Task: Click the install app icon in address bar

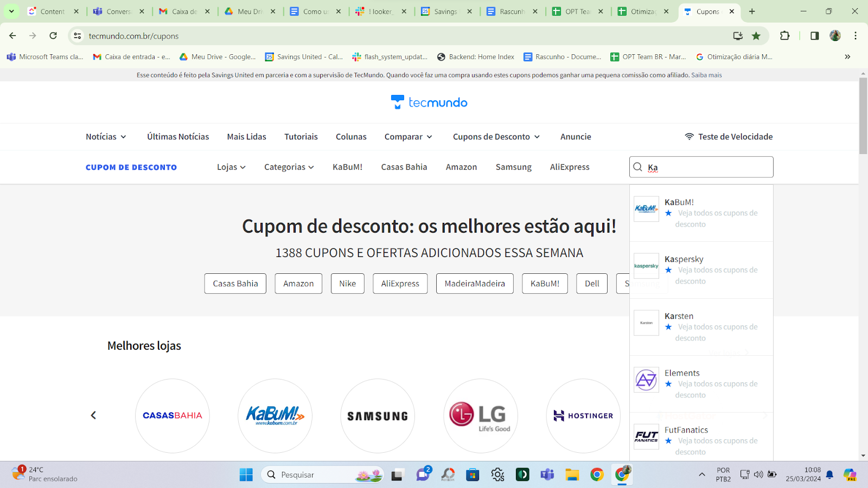Action: (738, 36)
